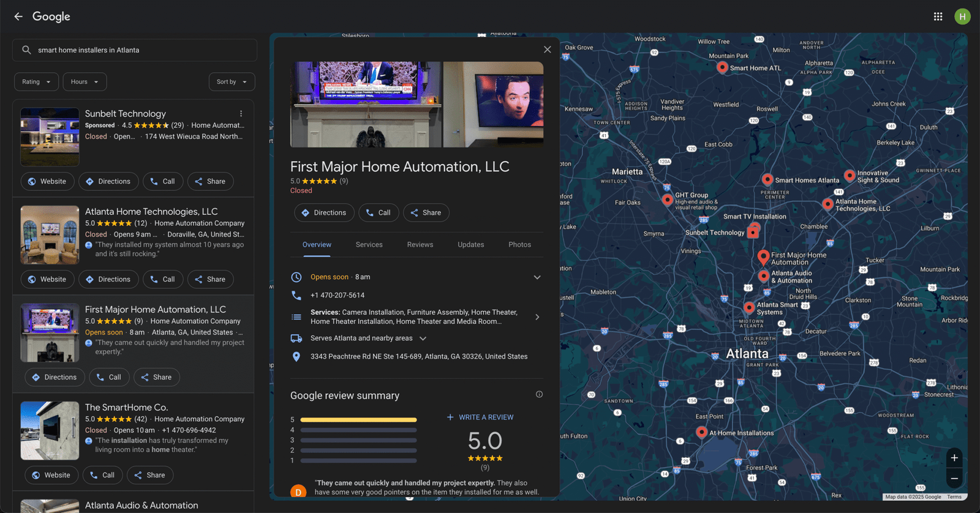Zoom in on the map
This screenshot has width=980, height=513.
point(954,458)
